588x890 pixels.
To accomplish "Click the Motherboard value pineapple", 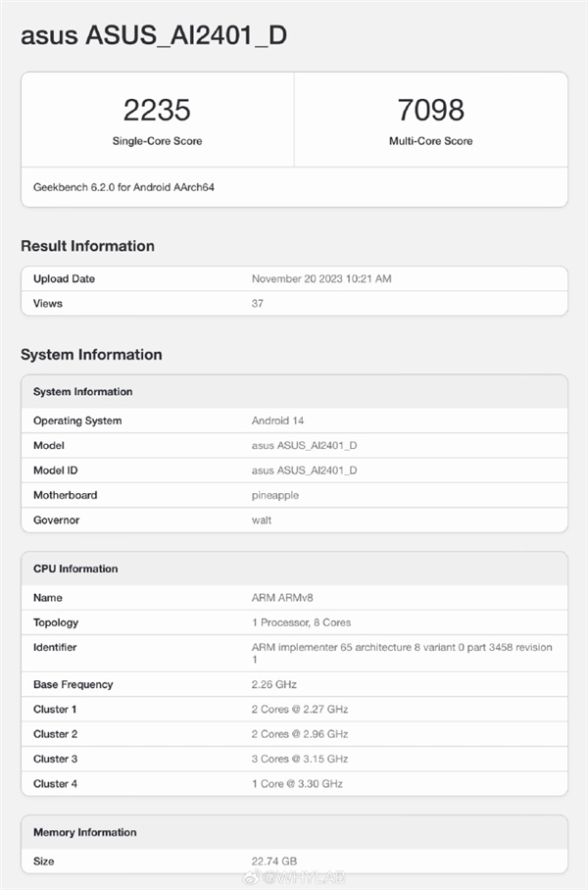I will click(x=275, y=496).
